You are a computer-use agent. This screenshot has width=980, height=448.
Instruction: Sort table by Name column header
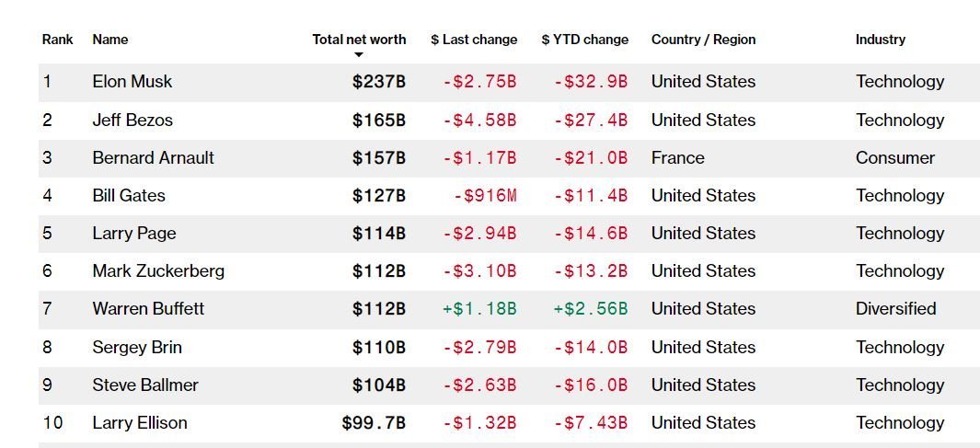pyautogui.click(x=110, y=40)
